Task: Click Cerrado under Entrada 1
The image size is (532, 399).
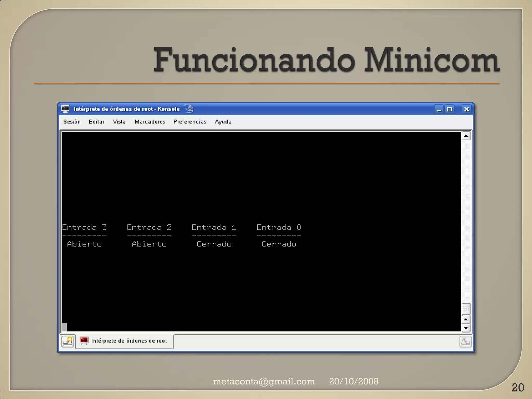Action: (214, 244)
